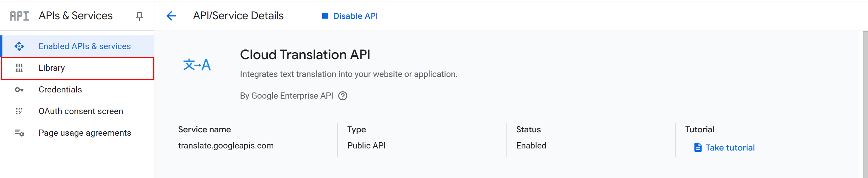Click the API logo icon
Viewport: 868px width, 178px height.
[19, 16]
